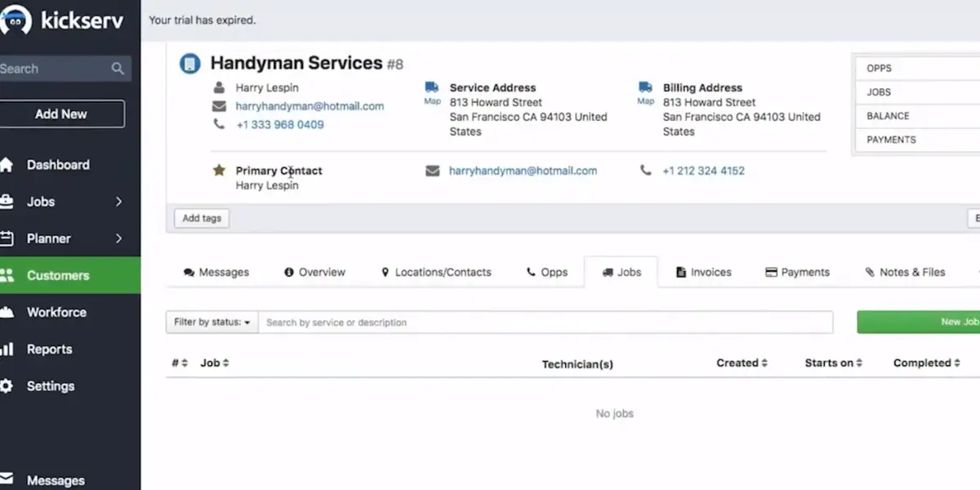Open Settings in the sidebar
Viewport: 980px width, 490px height.
pos(51,386)
